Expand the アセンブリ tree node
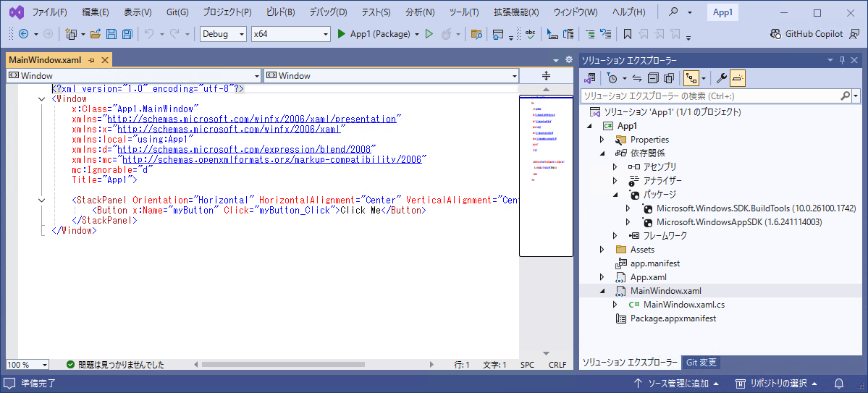Viewport: 868px width, 393px height. coord(615,166)
